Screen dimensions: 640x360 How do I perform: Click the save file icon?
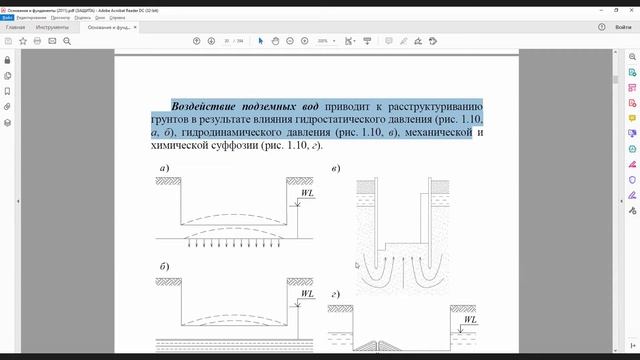click(x=8, y=41)
